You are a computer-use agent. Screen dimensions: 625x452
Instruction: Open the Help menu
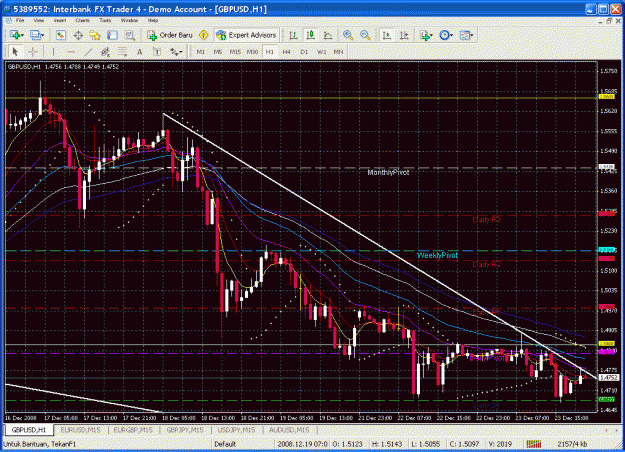[x=153, y=20]
